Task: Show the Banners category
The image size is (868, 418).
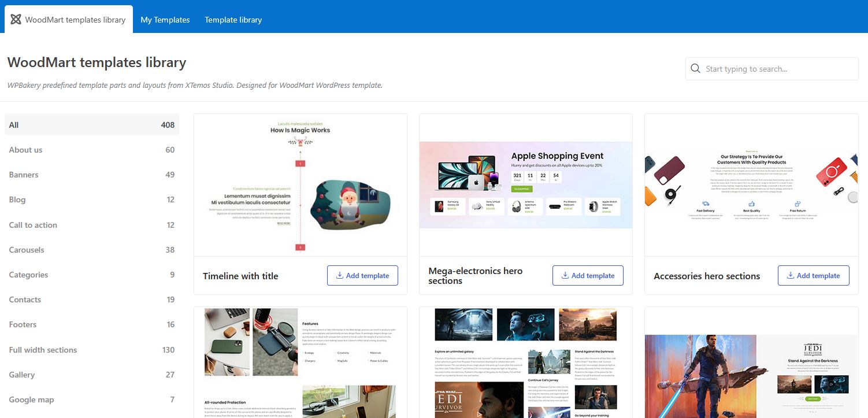Action: [x=92, y=175]
